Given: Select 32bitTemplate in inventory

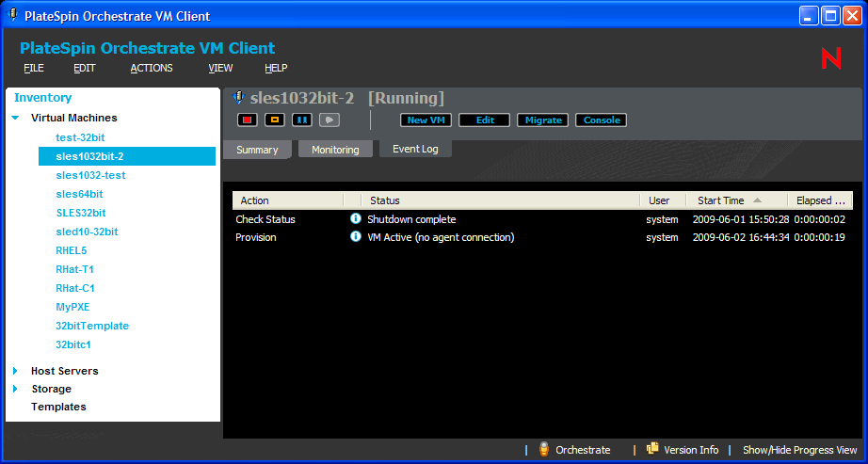Looking at the screenshot, I should 92,326.
